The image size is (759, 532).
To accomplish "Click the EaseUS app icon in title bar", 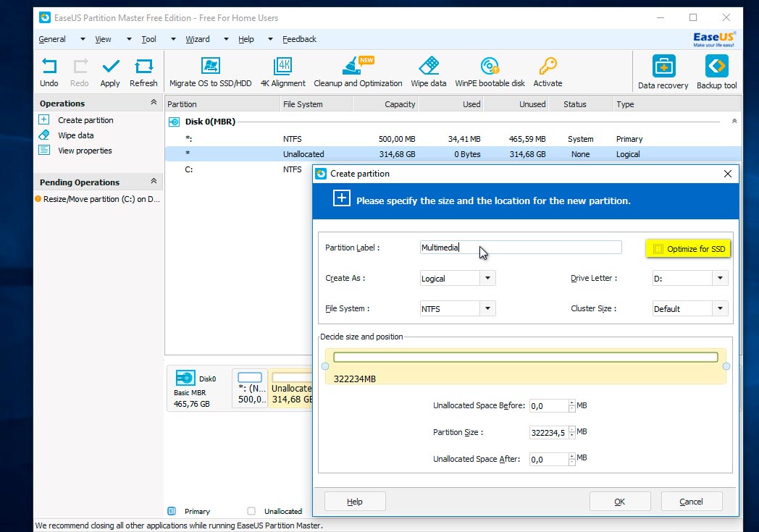I will tap(44, 18).
